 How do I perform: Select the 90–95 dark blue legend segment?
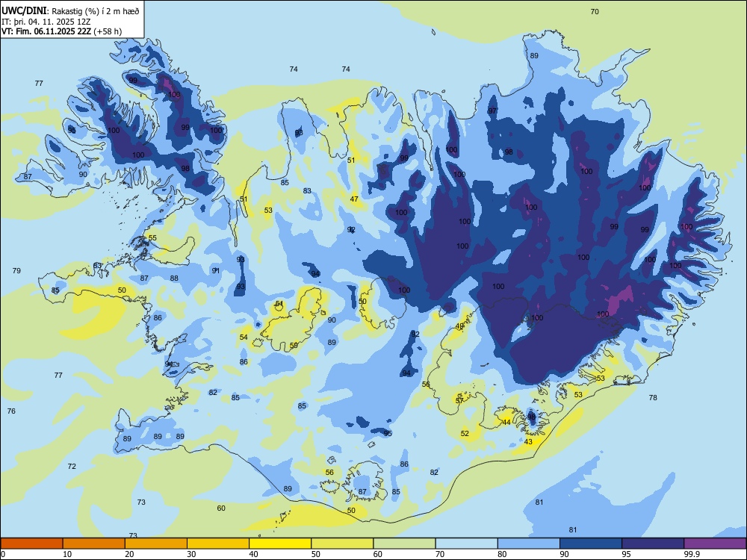click(591, 544)
